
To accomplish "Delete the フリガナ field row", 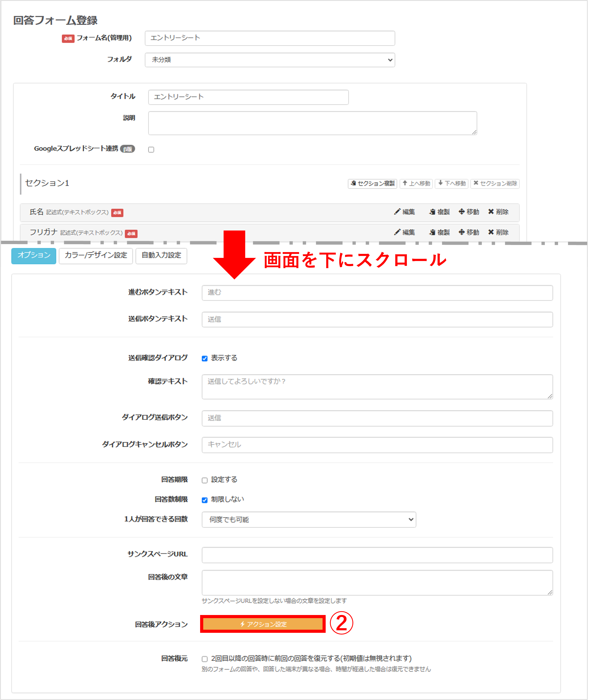I will pyautogui.click(x=498, y=232).
